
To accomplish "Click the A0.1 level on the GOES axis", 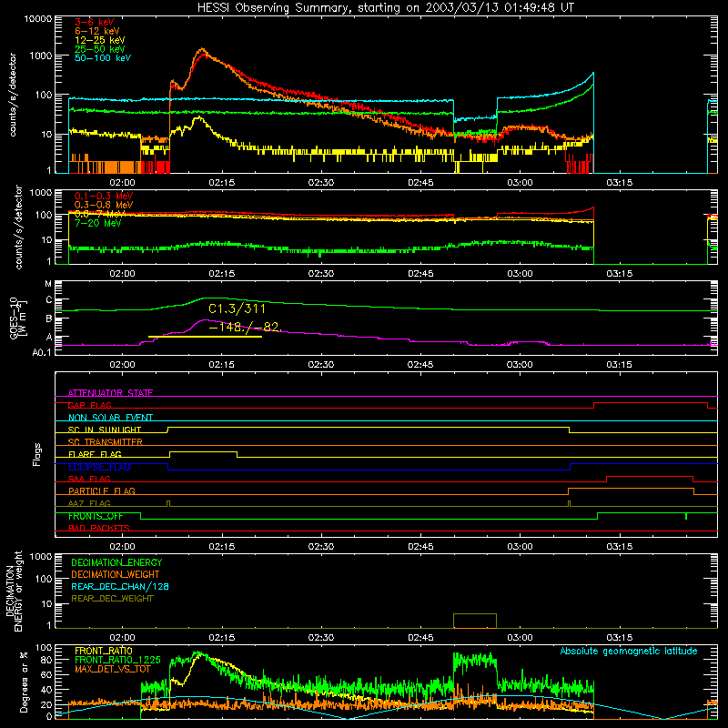I will click(42, 352).
